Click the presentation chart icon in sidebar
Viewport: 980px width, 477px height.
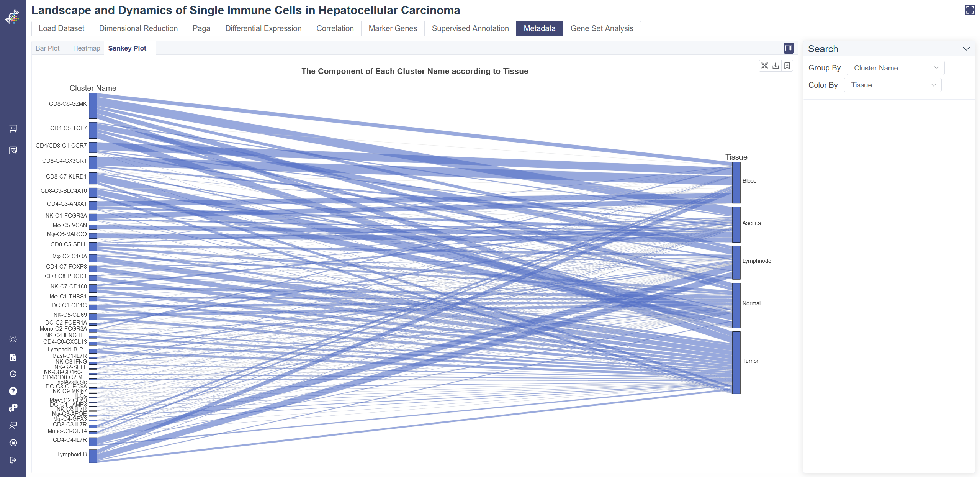click(13, 128)
